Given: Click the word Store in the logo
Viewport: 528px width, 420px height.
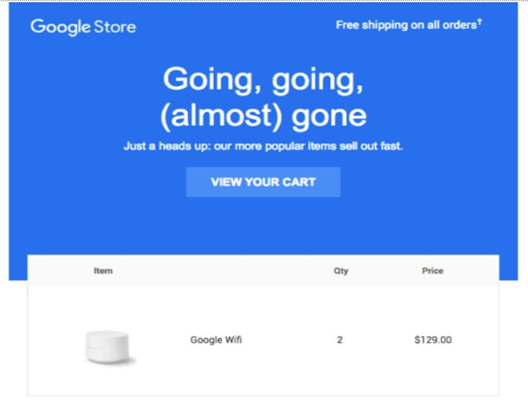Looking at the screenshot, I should pyautogui.click(x=115, y=27).
